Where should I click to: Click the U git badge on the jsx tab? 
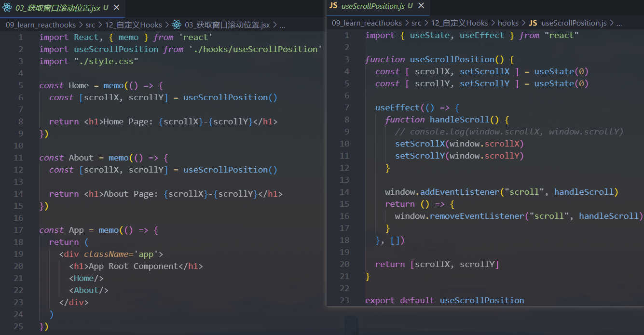click(106, 8)
